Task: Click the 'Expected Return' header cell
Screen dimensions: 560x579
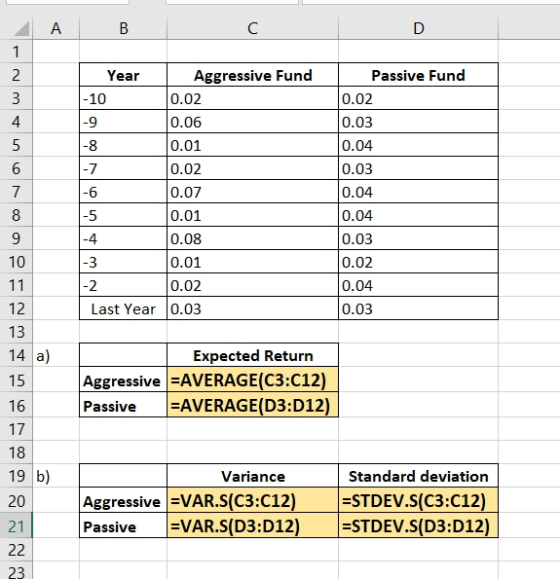Action: (252, 355)
